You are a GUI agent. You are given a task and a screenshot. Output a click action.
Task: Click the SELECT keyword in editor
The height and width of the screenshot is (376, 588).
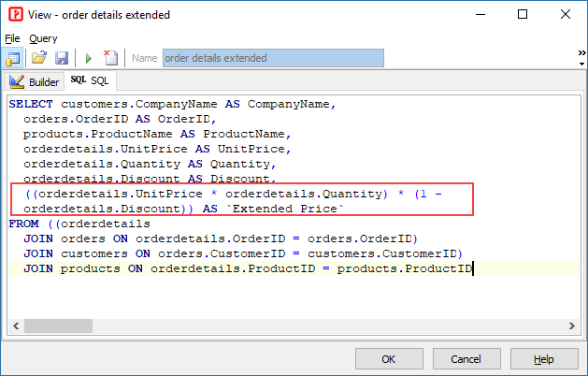pyautogui.click(x=31, y=104)
